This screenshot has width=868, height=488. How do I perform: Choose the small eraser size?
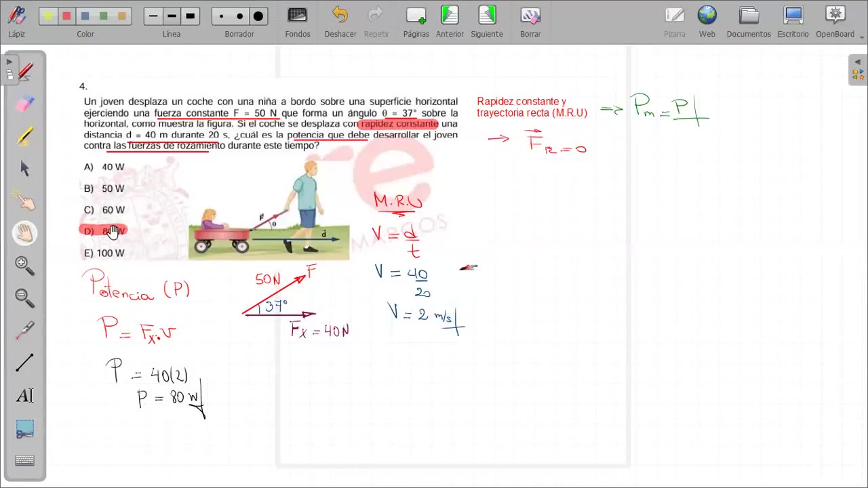(x=221, y=16)
